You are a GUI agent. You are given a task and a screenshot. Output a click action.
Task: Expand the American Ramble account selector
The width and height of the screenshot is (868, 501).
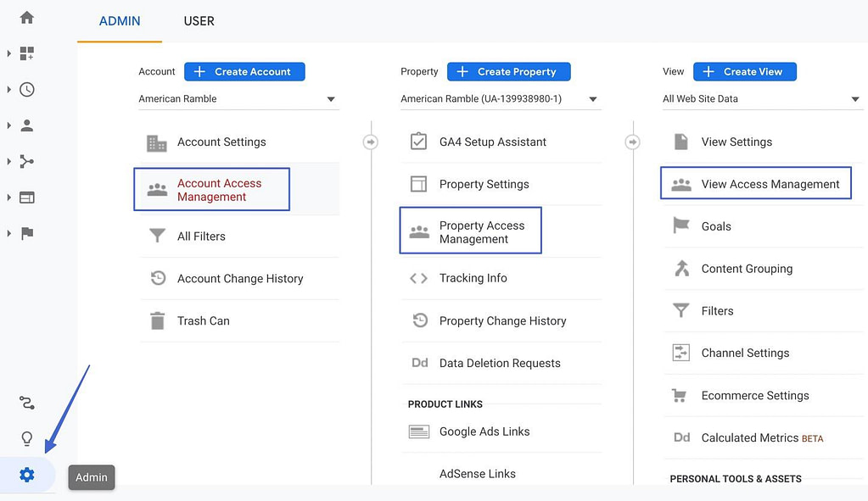point(238,98)
